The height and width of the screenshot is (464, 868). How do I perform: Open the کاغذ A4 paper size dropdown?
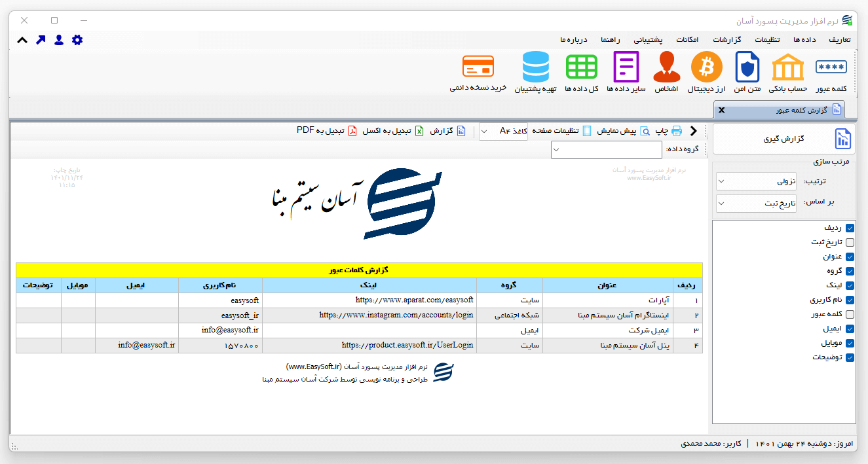503,131
